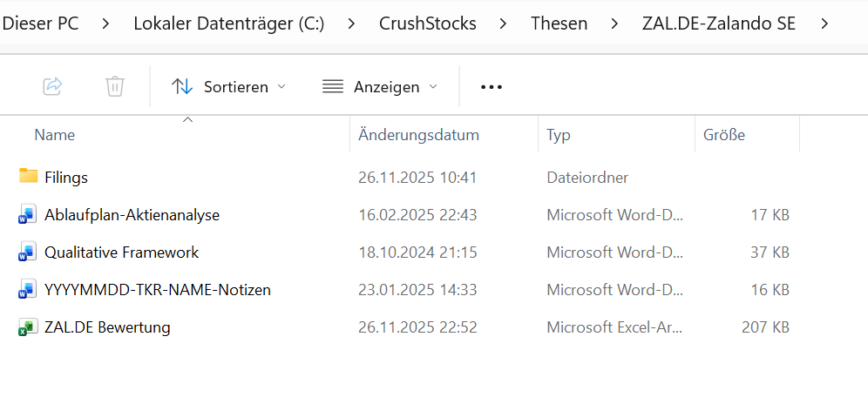Click the Filings folder icon
The height and width of the screenshot is (404, 868).
[x=29, y=177]
